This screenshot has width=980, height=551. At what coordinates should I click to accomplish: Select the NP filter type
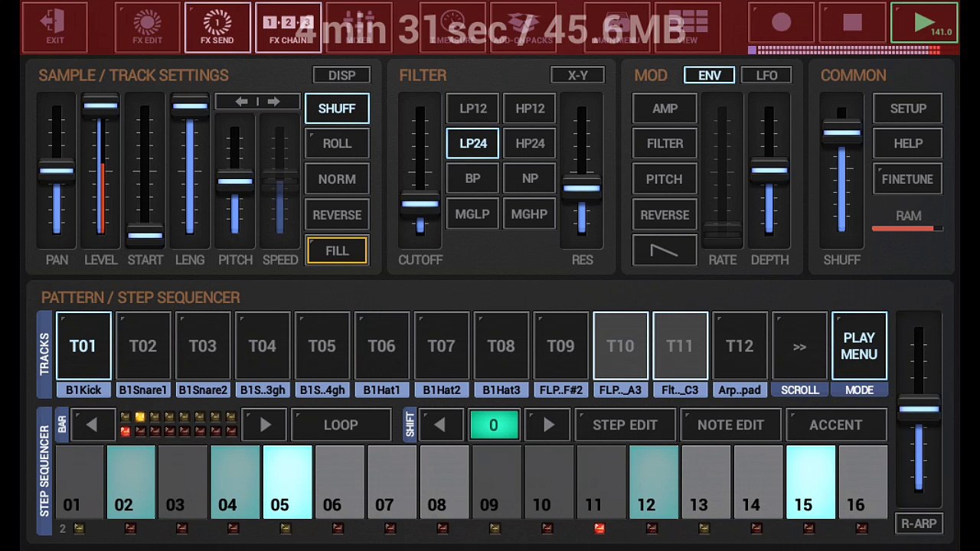pyautogui.click(x=530, y=178)
